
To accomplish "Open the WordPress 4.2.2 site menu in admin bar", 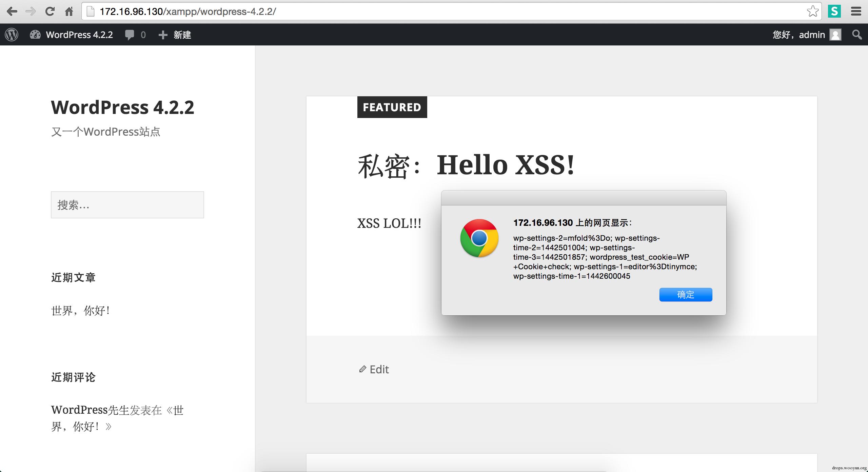I will (x=71, y=35).
